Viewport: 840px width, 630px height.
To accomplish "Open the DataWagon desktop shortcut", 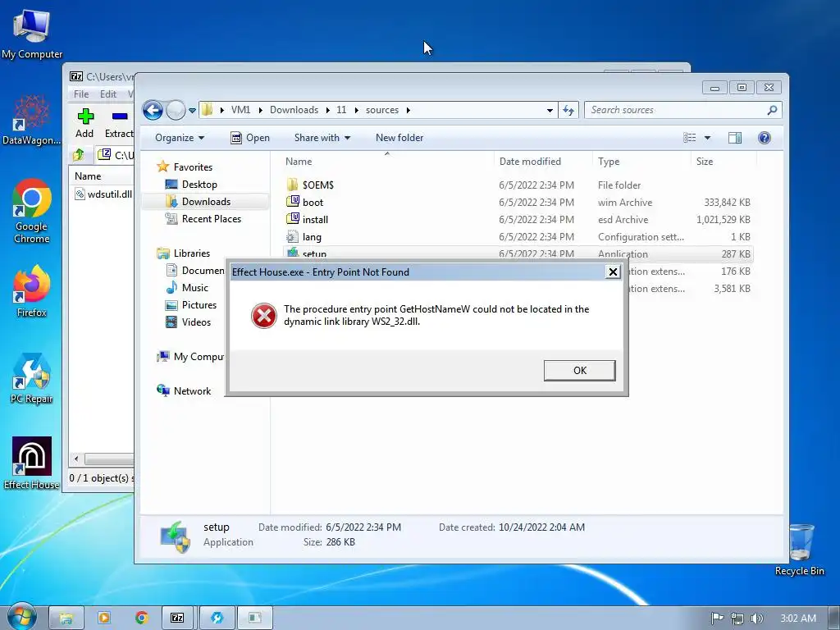I will pyautogui.click(x=32, y=120).
